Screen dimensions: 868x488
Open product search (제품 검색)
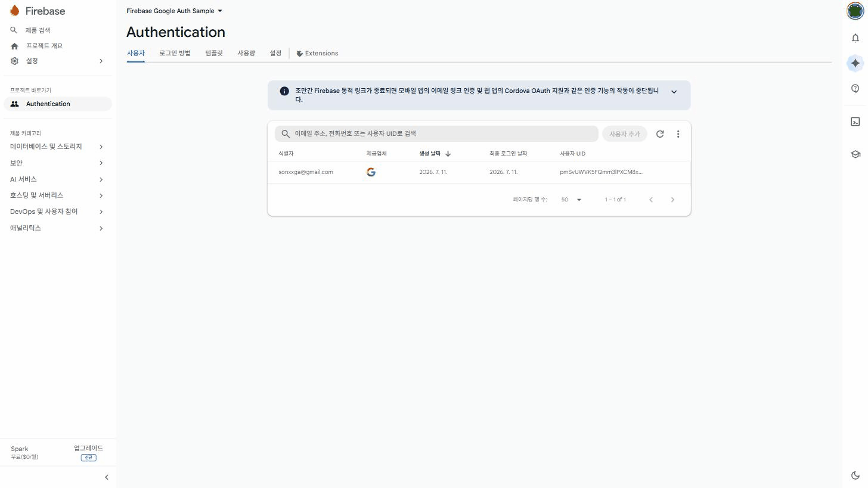click(38, 30)
